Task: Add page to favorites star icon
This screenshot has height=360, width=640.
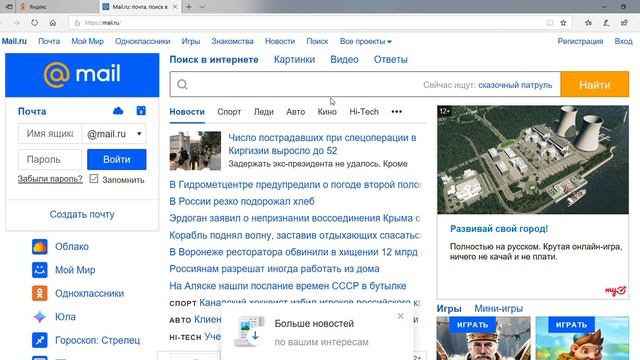Action: pos(563,23)
